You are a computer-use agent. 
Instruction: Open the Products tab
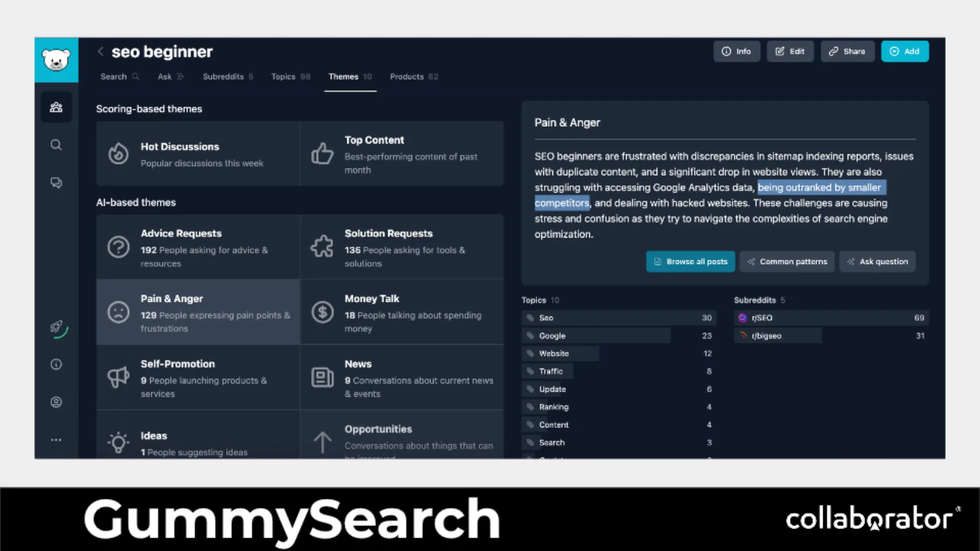point(414,77)
